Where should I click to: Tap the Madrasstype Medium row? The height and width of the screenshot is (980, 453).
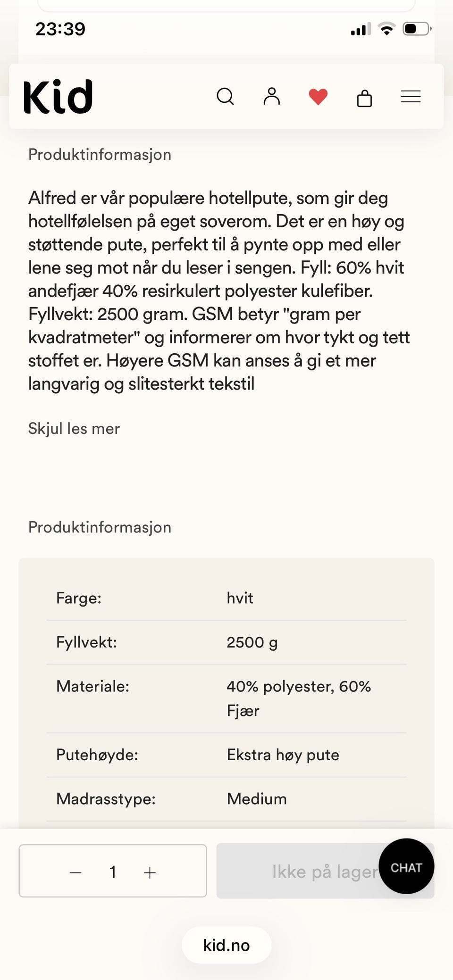coord(226,799)
